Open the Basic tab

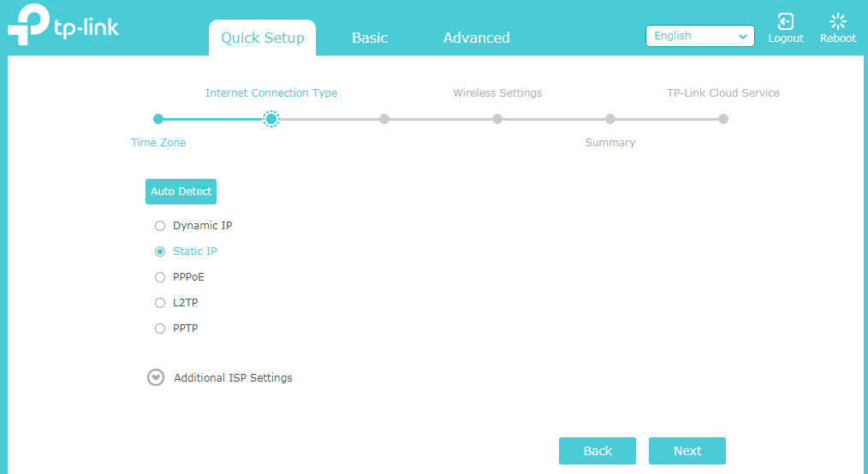click(370, 38)
